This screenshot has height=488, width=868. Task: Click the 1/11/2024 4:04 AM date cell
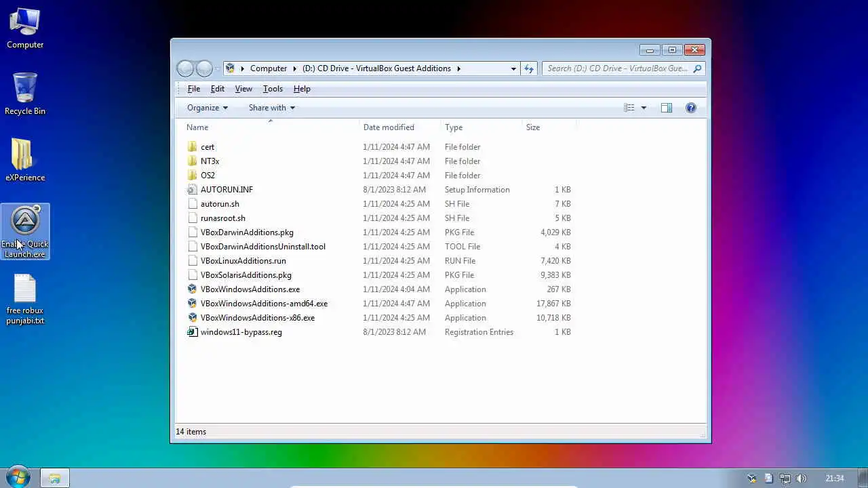pyautogui.click(x=396, y=289)
